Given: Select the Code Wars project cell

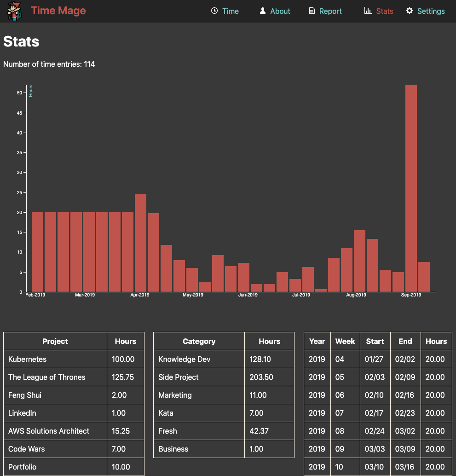Looking at the screenshot, I should 55,449.
